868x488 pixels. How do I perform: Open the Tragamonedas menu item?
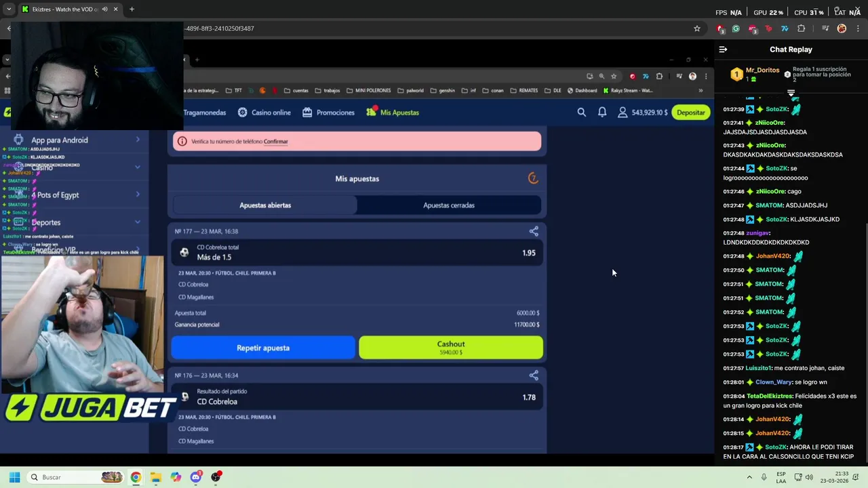coord(204,113)
